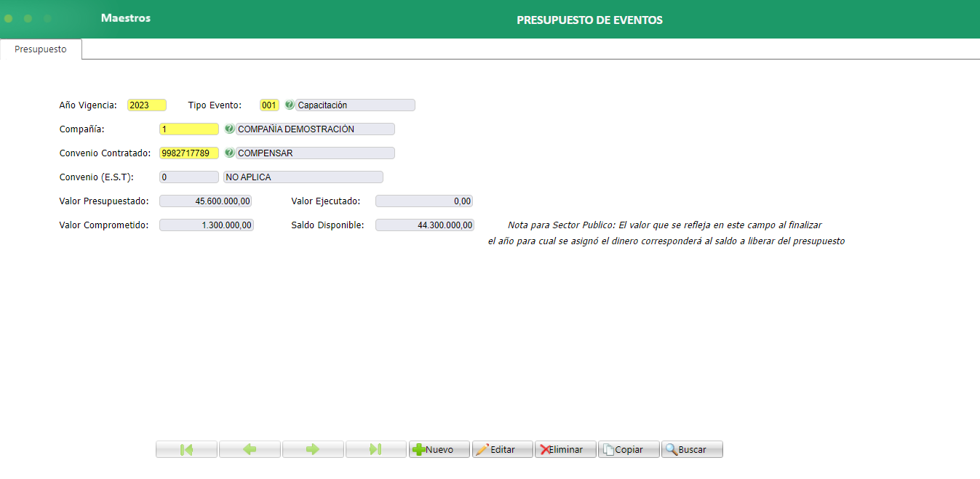The height and width of the screenshot is (479, 980).
Task: Click the green plus icon on Nuevo
Action: (x=421, y=448)
